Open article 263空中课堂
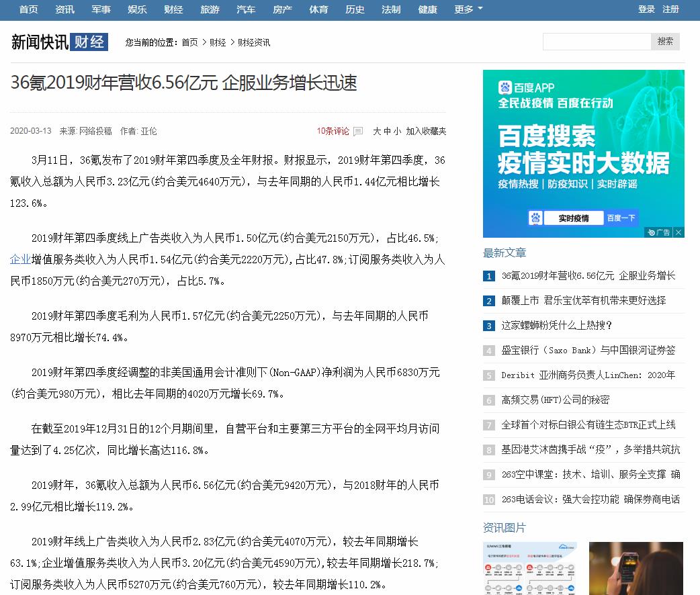The height and width of the screenshot is (595, 700). click(x=590, y=475)
